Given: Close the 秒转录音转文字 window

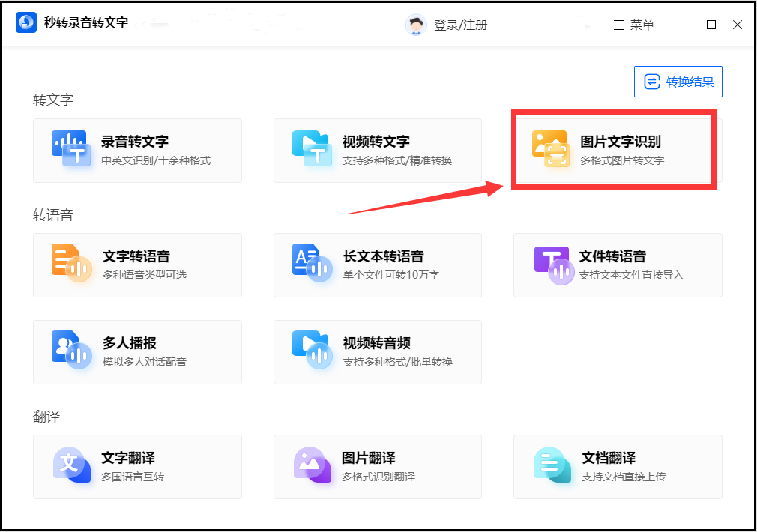Looking at the screenshot, I should coord(738,25).
